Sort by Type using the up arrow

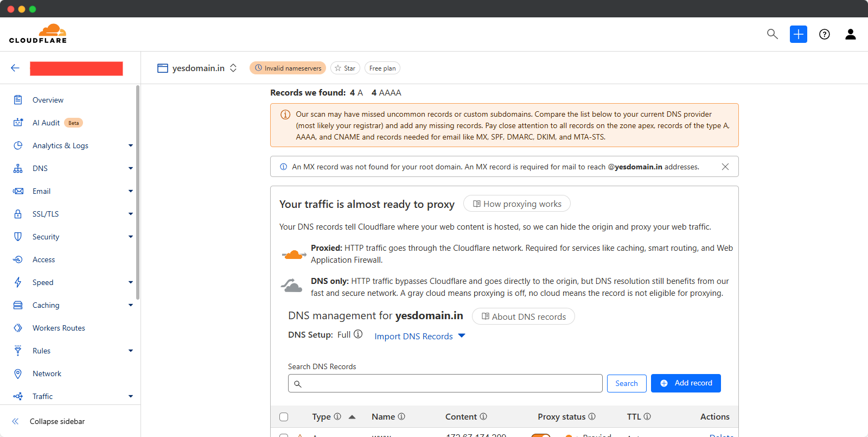[352, 417]
